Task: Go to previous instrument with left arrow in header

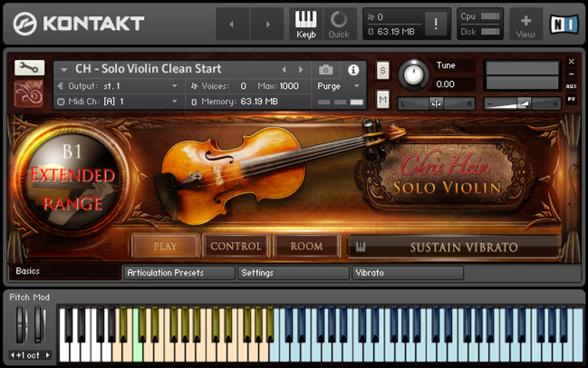Action: 232,24
